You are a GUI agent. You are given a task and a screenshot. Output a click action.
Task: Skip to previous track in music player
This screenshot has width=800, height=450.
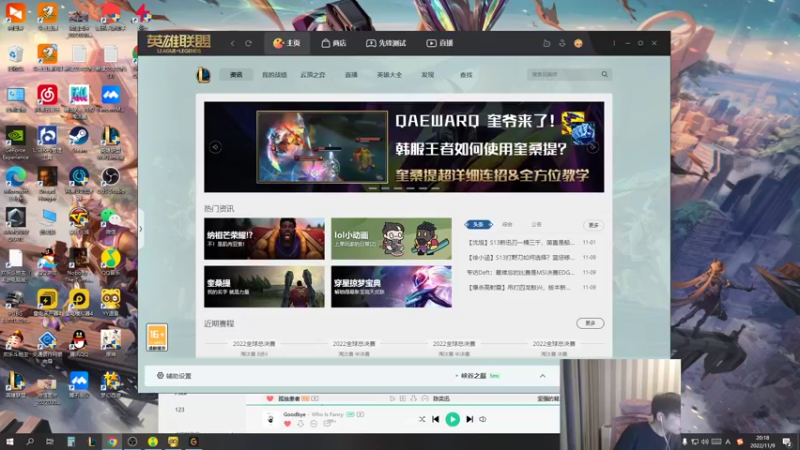click(x=436, y=419)
